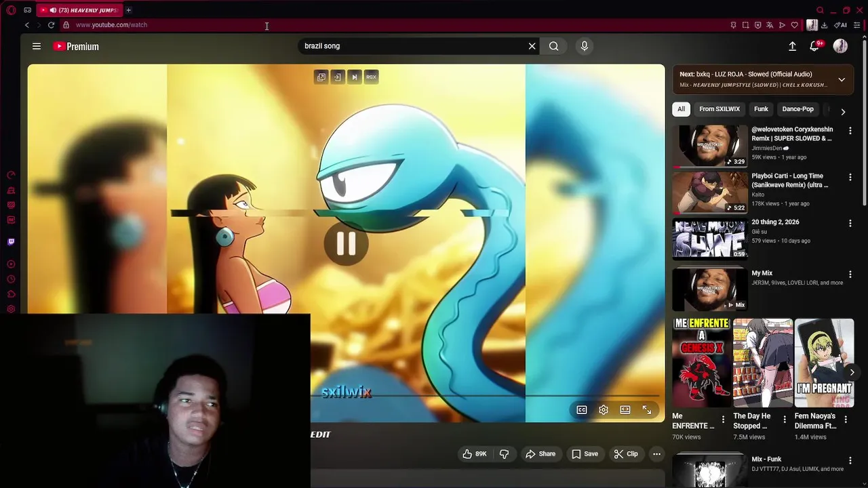Image resolution: width=868 pixels, height=488 pixels.
Task: Open Opera easy setup sliders icon
Action: click(857, 25)
